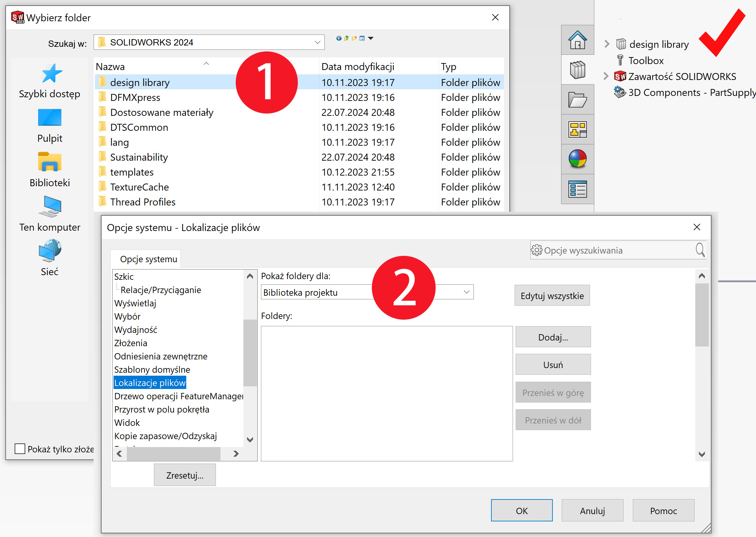Open help via Pomoc button
756x537 pixels.
pyautogui.click(x=663, y=510)
